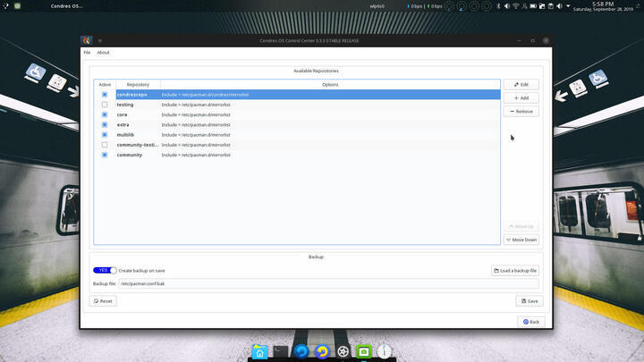
Task: Click the Control Center app icon in titlebar
Action: [86, 40]
